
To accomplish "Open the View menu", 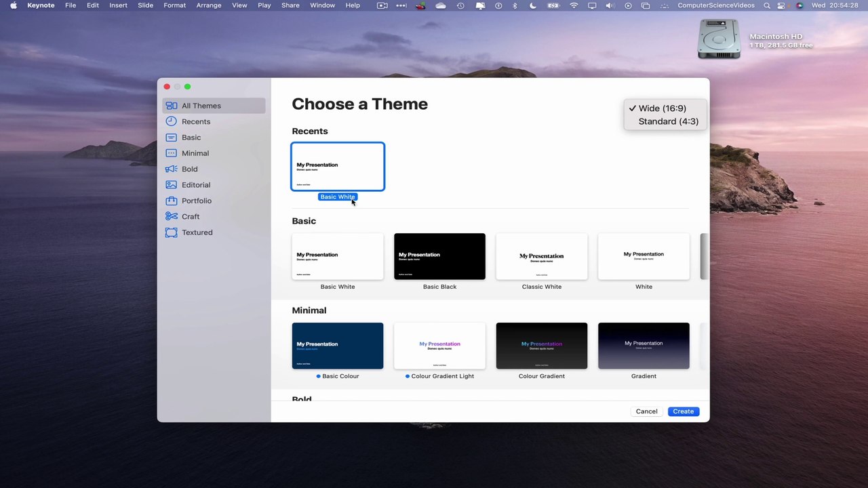I will tap(239, 5).
